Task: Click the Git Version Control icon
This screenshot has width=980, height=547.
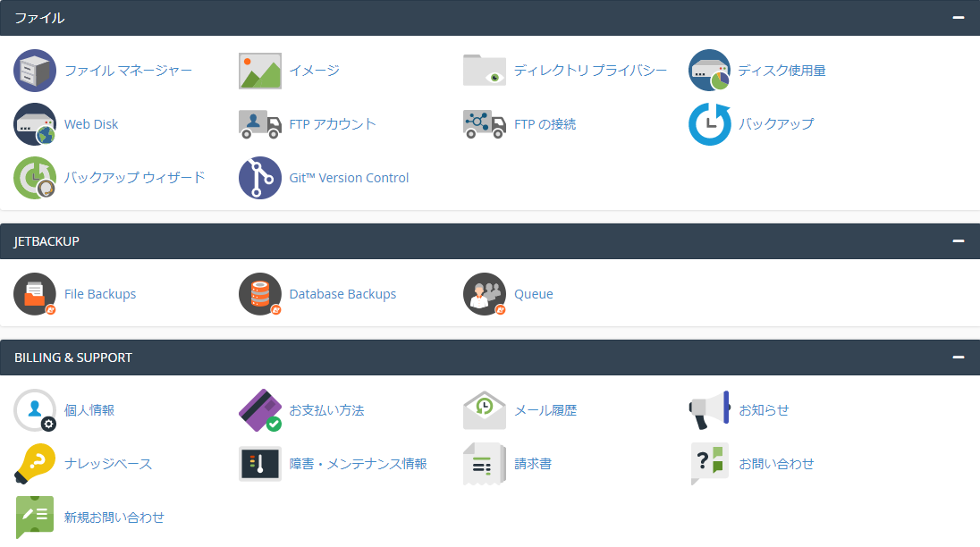Action: click(x=260, y=178)
